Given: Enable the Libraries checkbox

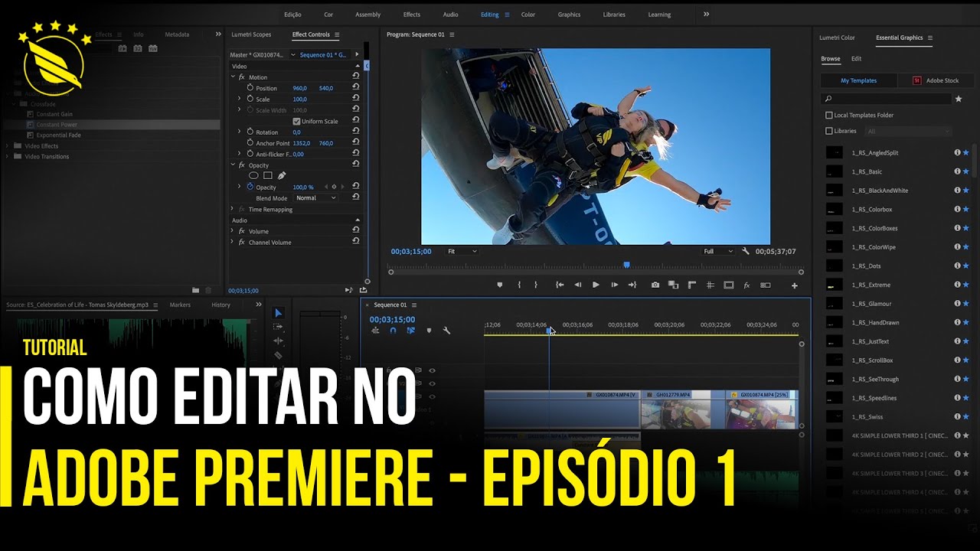Looking at the screenshot, I should [829, 131].
